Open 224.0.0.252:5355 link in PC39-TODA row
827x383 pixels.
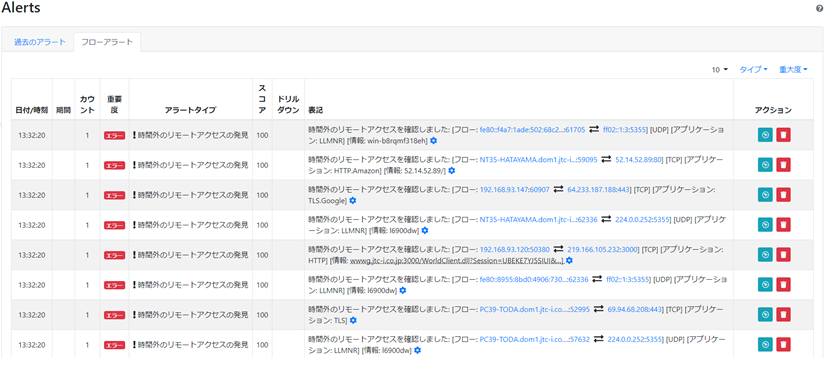(x=635, y=338)
